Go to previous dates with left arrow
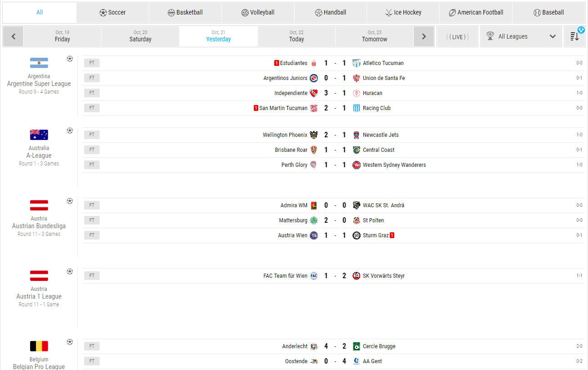This screenshot has width=588, height=370. (x=14, y=36)
